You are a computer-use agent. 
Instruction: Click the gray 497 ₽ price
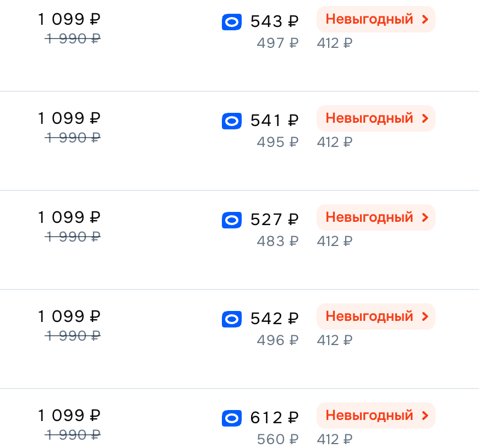pos(277,43)
